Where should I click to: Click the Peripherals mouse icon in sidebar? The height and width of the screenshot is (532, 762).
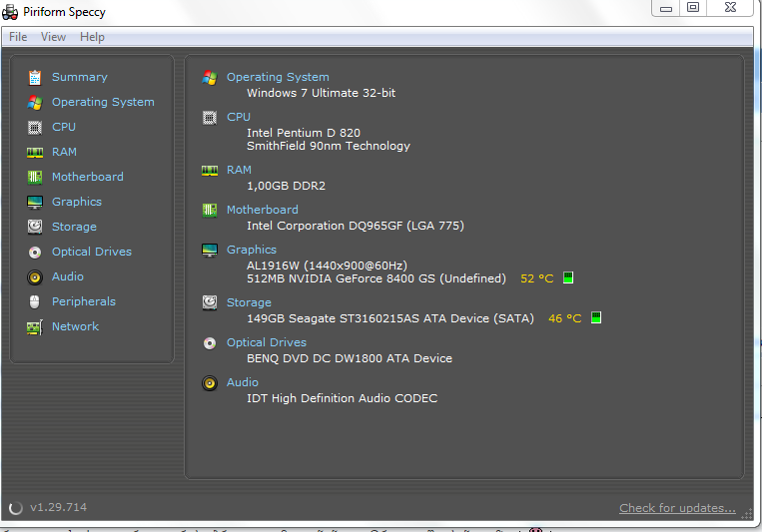point(35,301)
